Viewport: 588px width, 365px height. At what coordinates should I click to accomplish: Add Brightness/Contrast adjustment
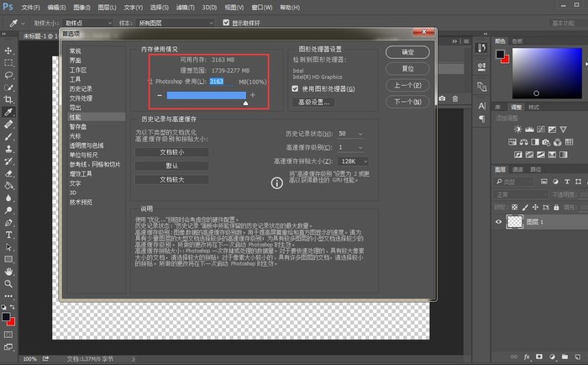click(x=518, y=130)
